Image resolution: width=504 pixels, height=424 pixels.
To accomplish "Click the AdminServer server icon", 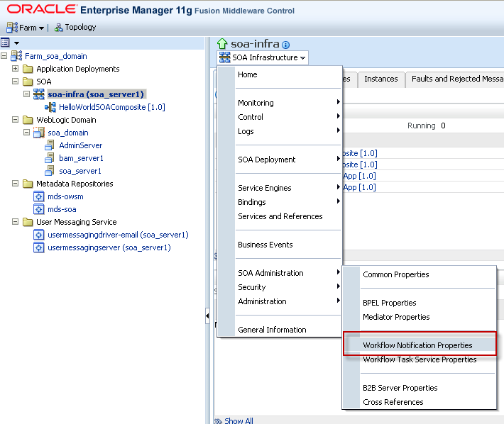I will [x=50, y=145].
